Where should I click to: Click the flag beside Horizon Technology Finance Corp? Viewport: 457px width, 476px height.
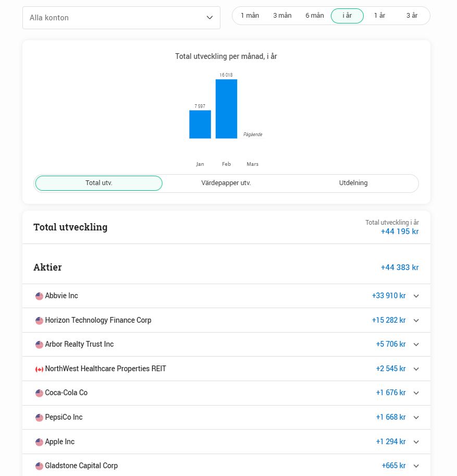click(x=39, y=321)
